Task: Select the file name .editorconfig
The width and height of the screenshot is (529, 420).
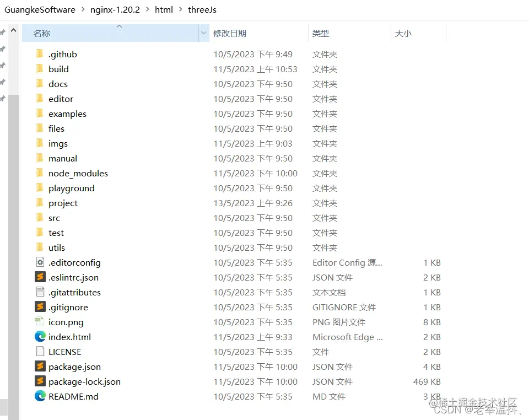Action: 74,263
